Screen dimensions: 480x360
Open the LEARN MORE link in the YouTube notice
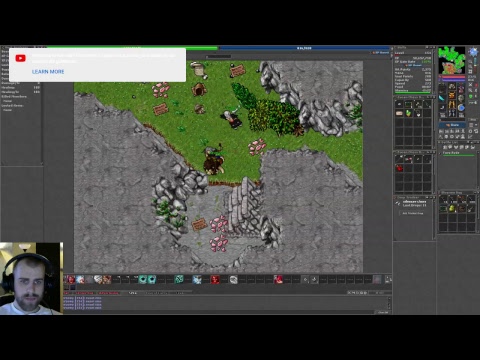pos(48,72)
